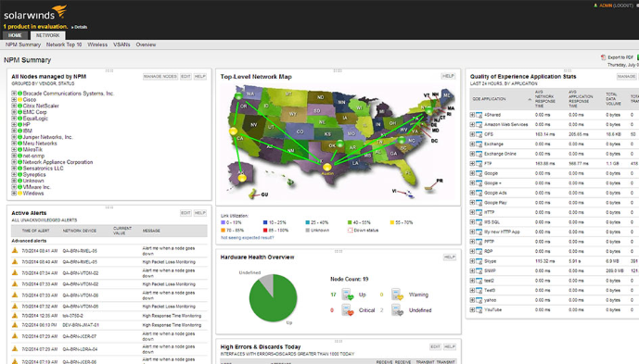
Task: Expand the EqualLogic node group
Action: (x=14, y=119)
